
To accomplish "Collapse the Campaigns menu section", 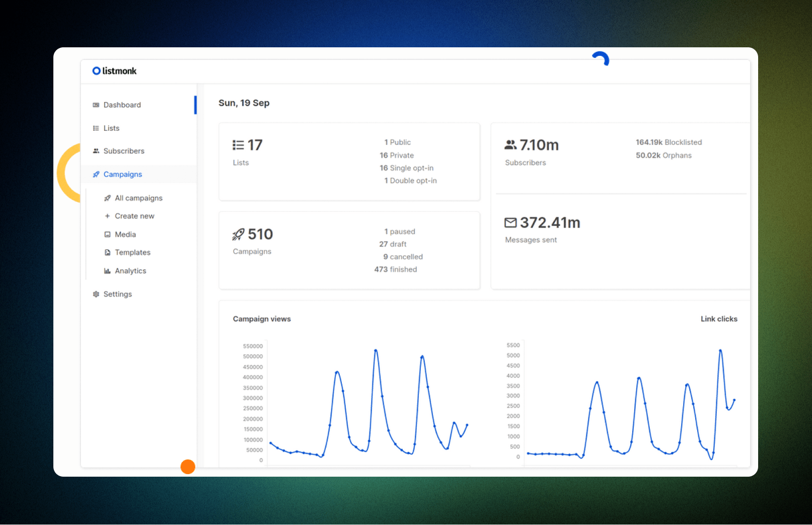I will coord(138,174).
